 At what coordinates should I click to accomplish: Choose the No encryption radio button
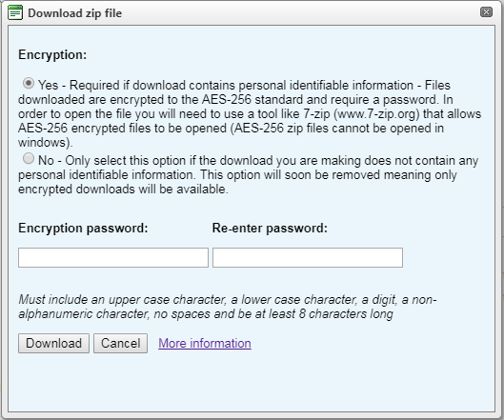click(x=29, y=158)
